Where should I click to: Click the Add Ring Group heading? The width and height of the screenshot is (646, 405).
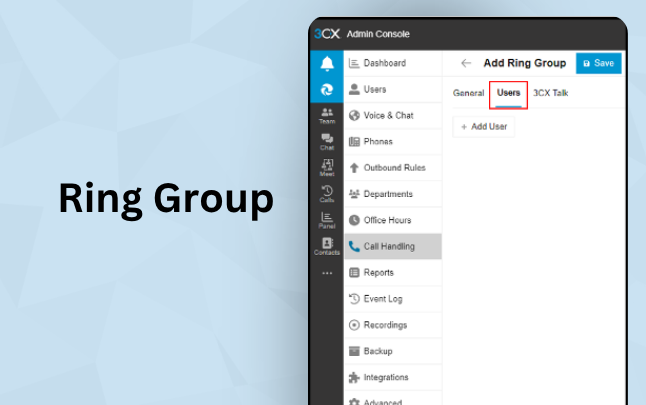click(x=524, y=63)
